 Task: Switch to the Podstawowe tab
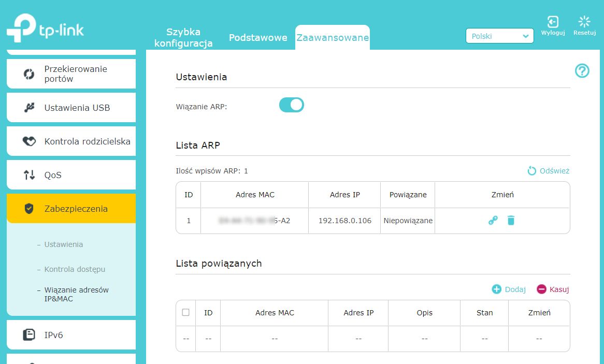point(258,38)
